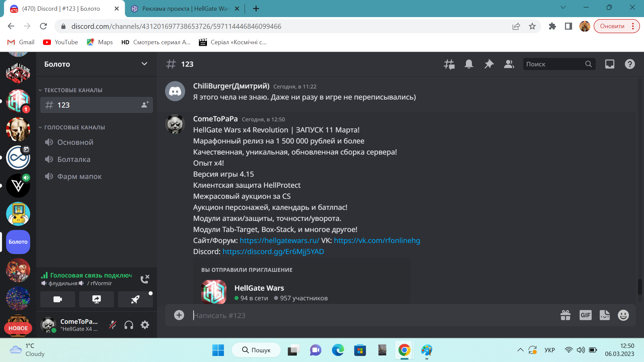Reload the current page

[43, 26]
